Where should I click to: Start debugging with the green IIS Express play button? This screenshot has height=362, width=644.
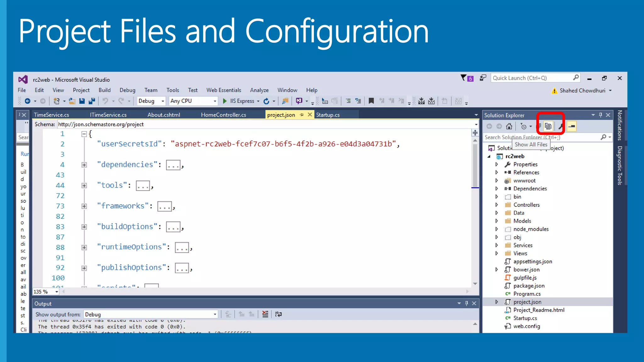point(225,101)
